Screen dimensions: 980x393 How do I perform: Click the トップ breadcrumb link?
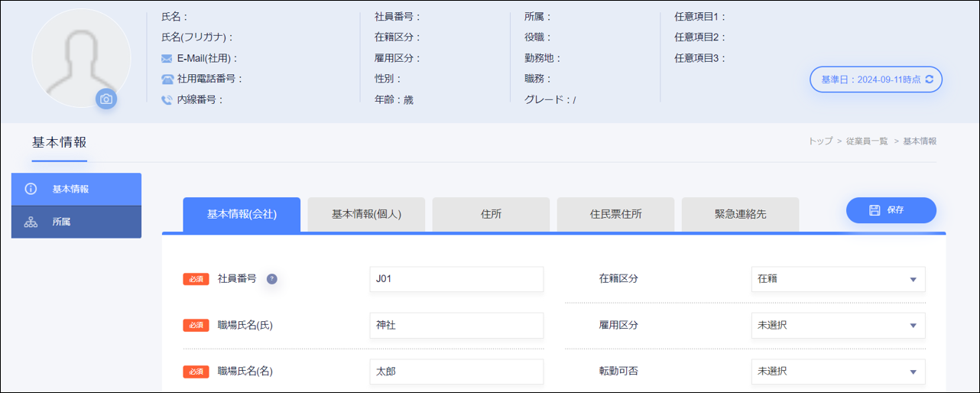coord(820,141)
